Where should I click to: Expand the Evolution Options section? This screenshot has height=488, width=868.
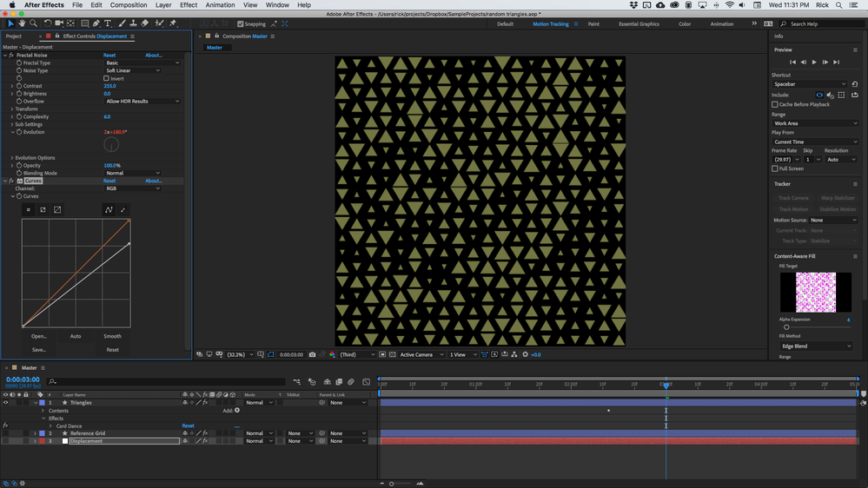[12, 158]
